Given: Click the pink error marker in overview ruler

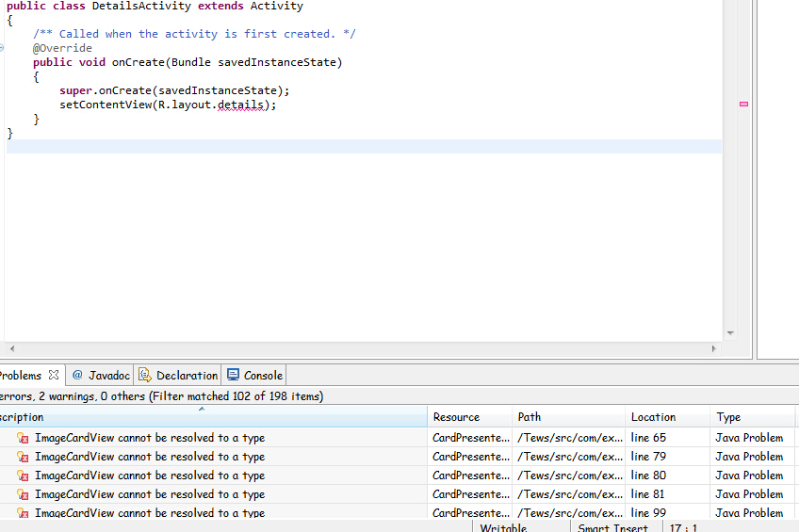Looking at the screenshot, I should point(743,104).
